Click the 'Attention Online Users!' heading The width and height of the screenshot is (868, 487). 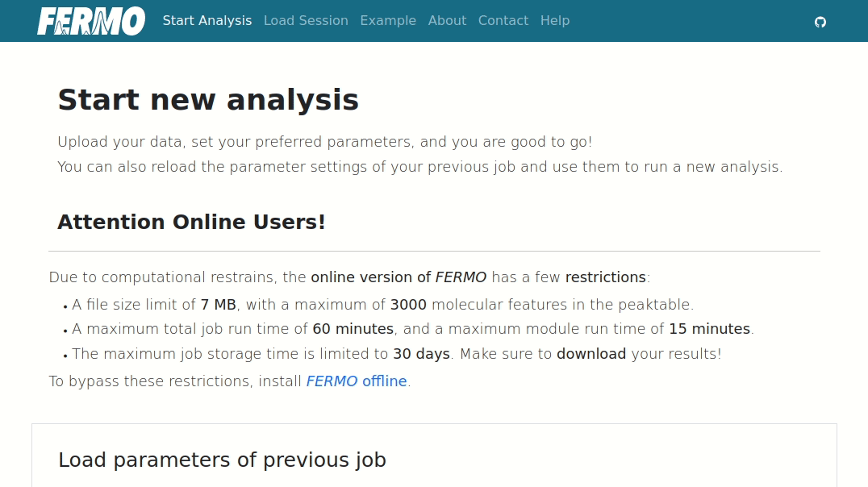coord(191,222)
